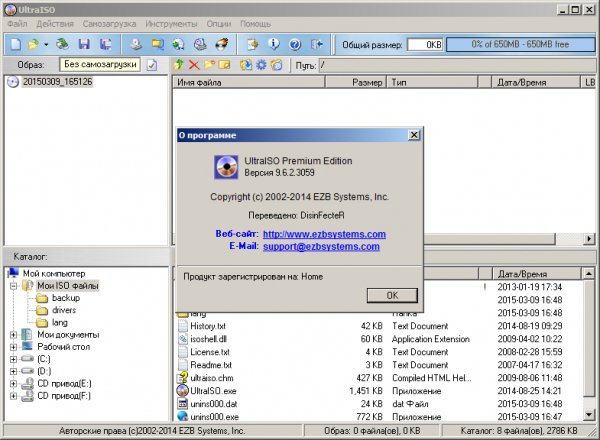Click the New Folder icon with star
Viewport: 600px width, 440px height.
209,65
